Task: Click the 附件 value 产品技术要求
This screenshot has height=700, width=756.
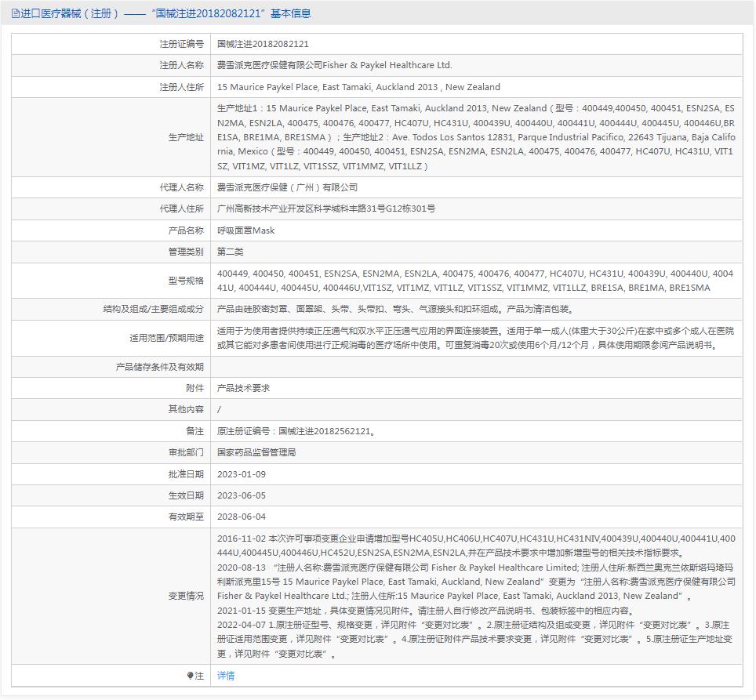Action: [243, 388]
